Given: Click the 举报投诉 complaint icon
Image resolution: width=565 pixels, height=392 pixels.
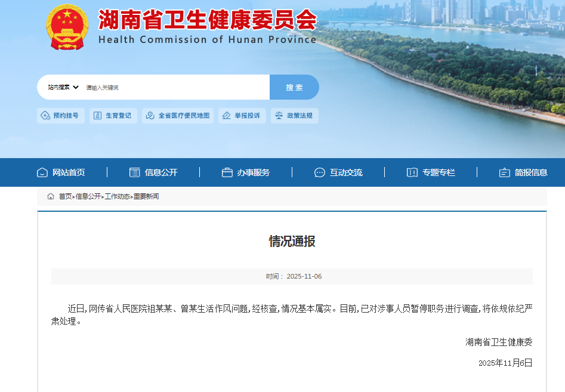Looking at the screenshot, I should coord(227,116).
